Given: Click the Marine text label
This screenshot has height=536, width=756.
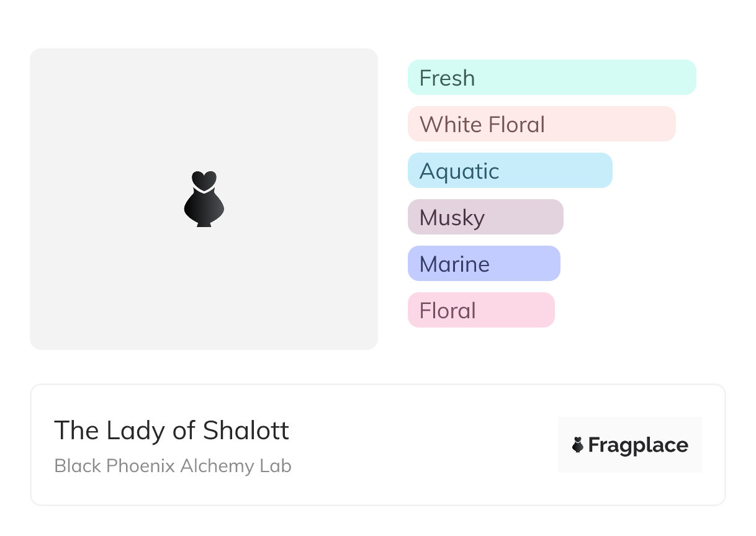Looking at the screenshot, I should pos(454,264).
